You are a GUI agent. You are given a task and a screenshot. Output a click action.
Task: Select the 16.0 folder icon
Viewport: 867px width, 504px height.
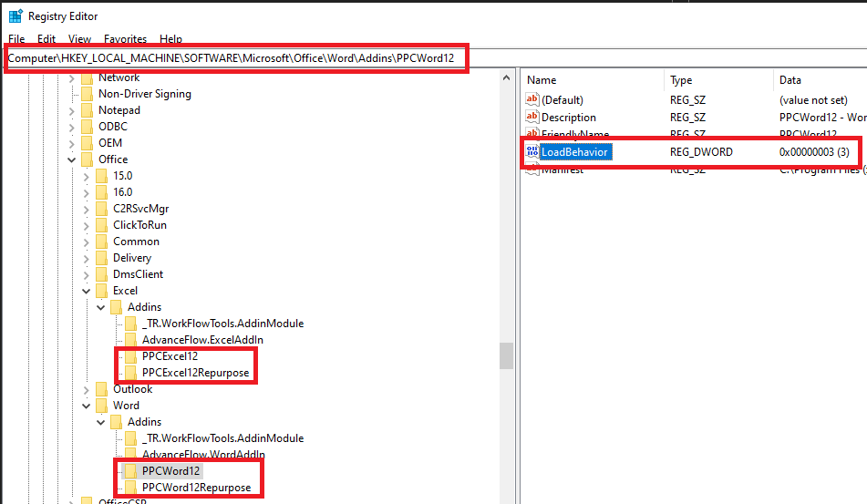point(102,192)
